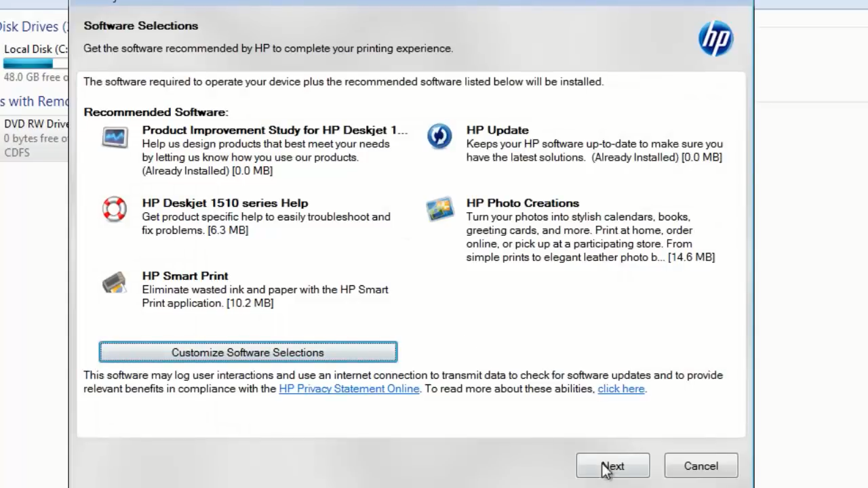Click the 'Recommended Software:' label
Image resolution: width=868 pixels, height=488 pixels.
[156, 112]
